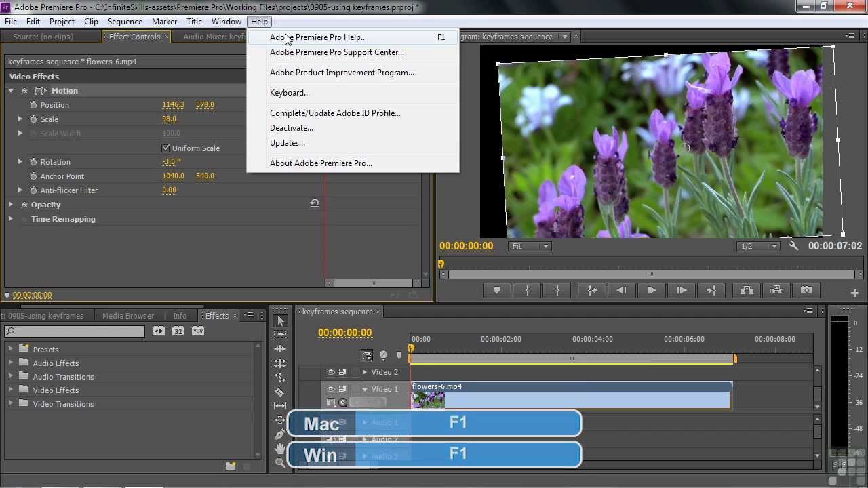Expand the Rotation property
868x488 pixels.
coord(20,162)
